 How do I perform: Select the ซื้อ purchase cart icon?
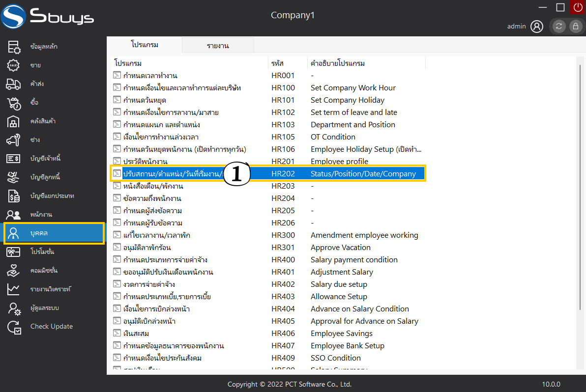coord(14,103)
